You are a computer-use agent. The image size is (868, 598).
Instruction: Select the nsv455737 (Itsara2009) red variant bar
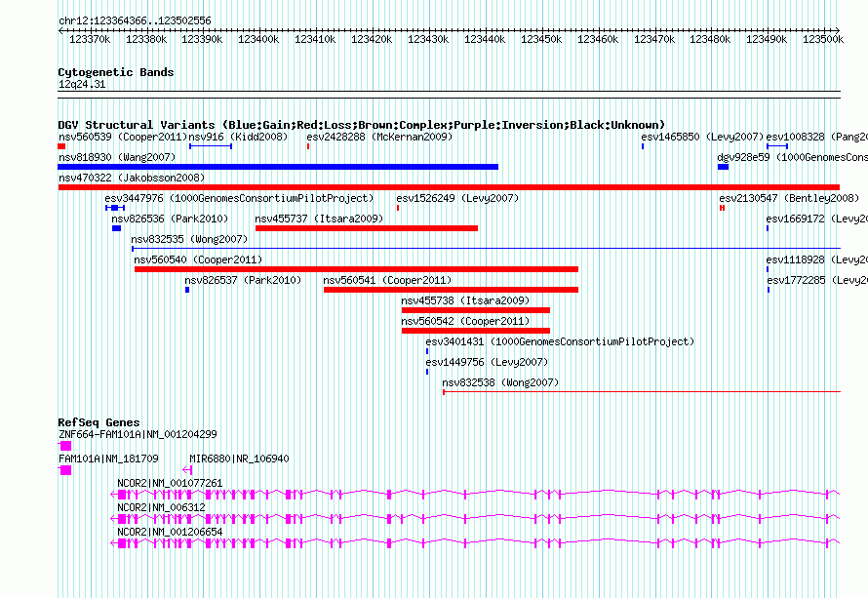click(x=367, y=228)
